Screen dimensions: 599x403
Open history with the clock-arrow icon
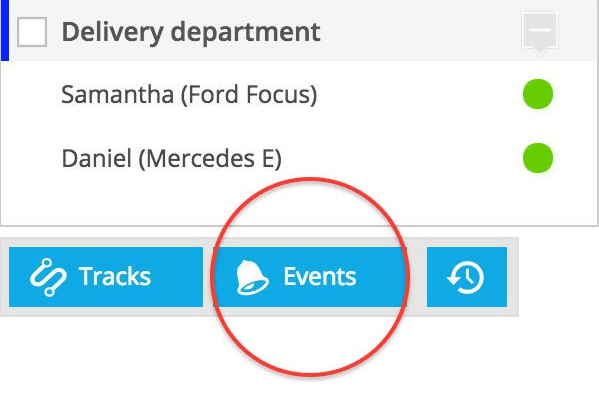[x=467, y=277]
